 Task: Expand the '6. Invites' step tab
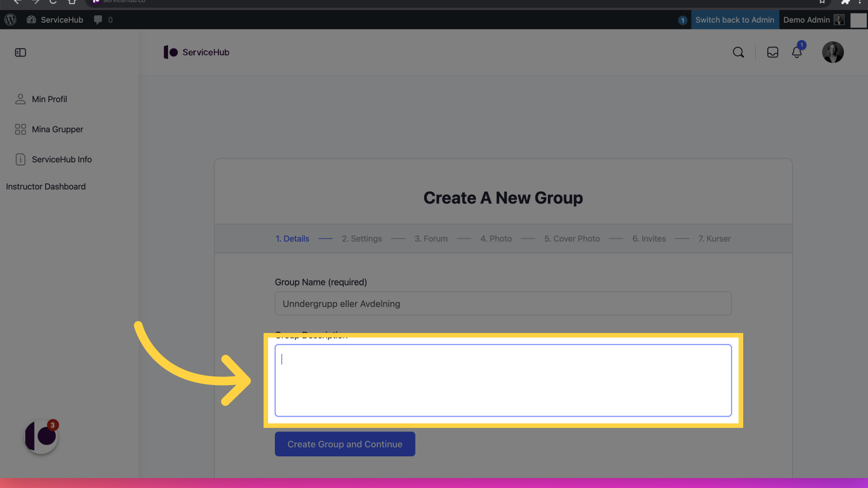click(x=649, y=238)
